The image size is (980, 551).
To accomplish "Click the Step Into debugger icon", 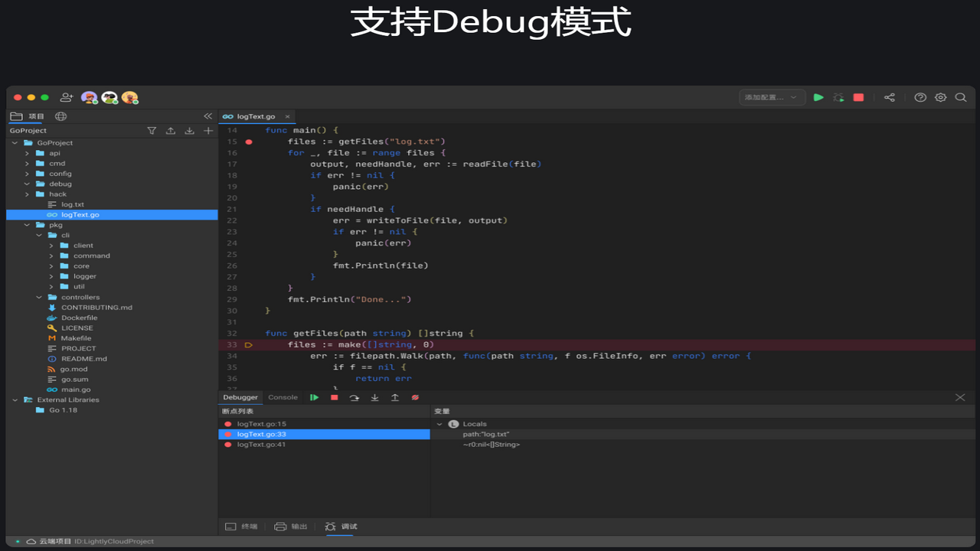I will click(374, 397).
